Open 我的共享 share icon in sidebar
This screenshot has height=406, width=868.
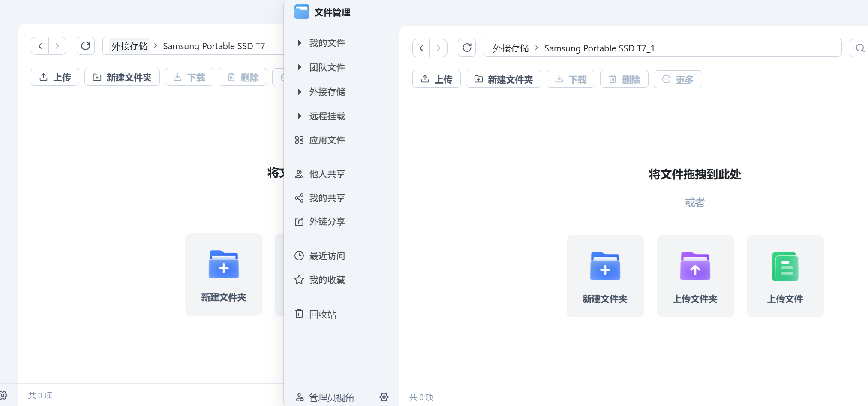pos(299,198)
